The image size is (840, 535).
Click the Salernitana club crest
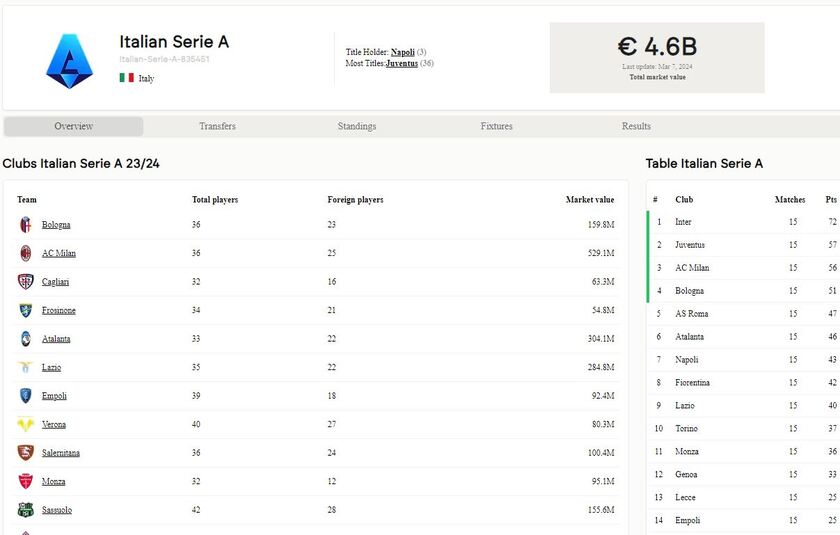pyautogui.click(x=26, y=453)
